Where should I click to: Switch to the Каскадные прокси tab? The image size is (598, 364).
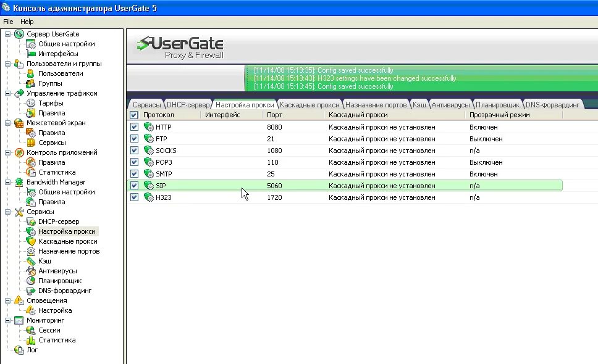tap(310, 105)
